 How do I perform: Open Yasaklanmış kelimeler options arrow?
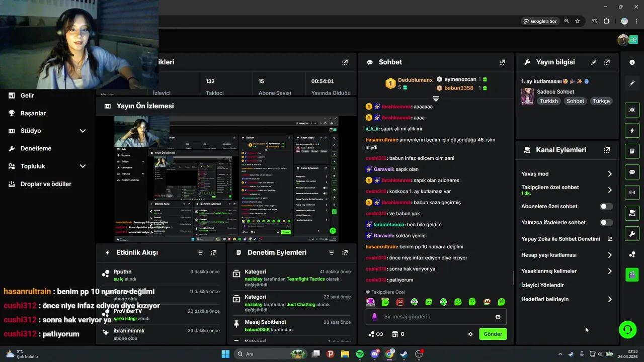610,271
